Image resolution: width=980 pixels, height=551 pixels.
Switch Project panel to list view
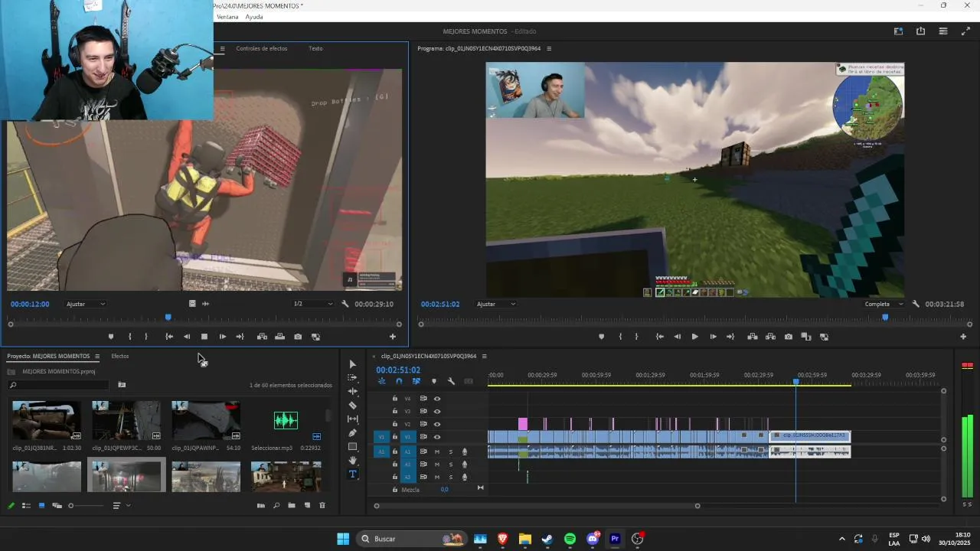point(26,506)
